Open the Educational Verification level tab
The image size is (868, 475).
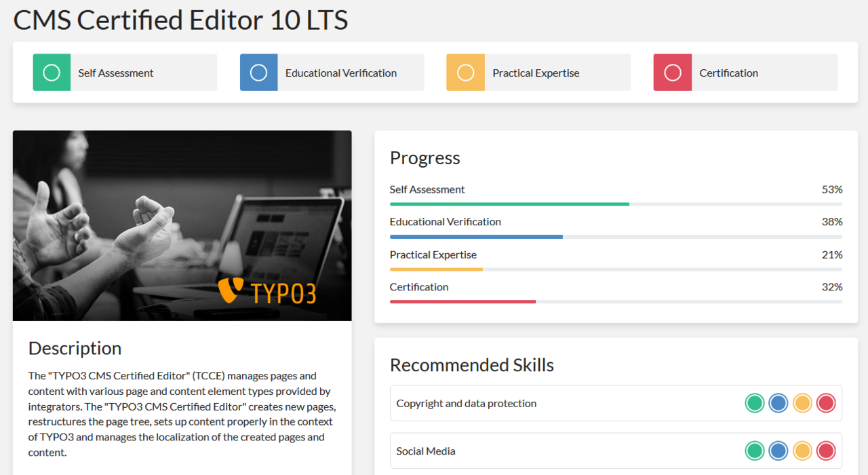[341, 73]
